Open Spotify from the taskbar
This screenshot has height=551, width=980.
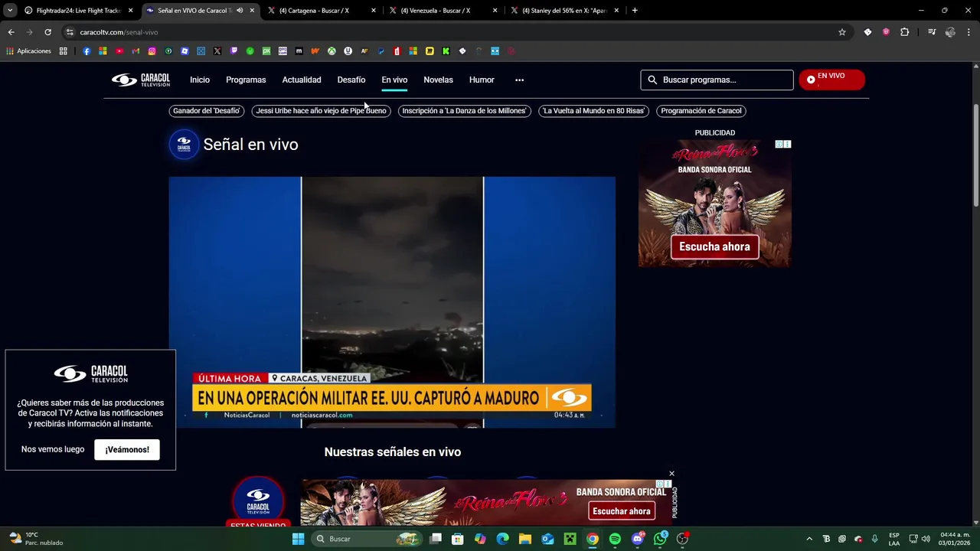pos(615,539)
